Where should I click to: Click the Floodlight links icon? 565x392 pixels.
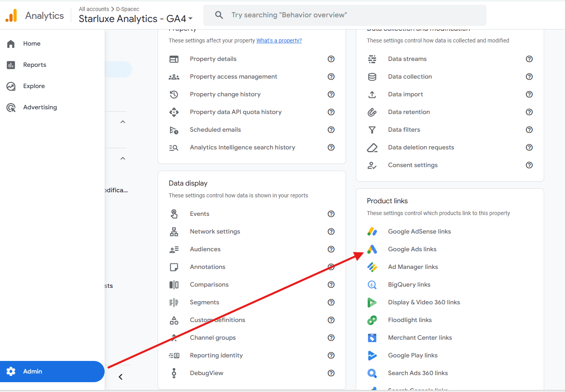pyautogui.click(x=372, y=320)
